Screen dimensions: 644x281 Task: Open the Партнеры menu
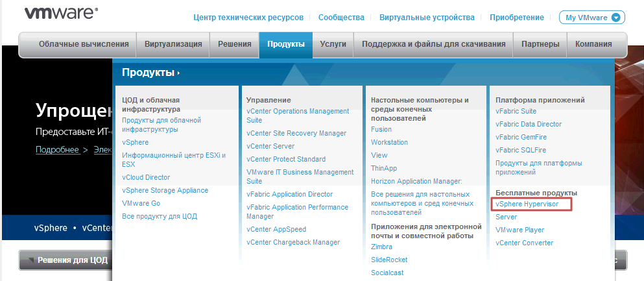540,44
